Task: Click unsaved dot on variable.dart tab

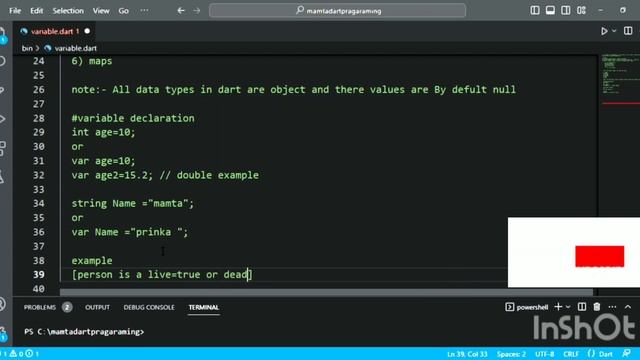Action: [x=87, y=31]
